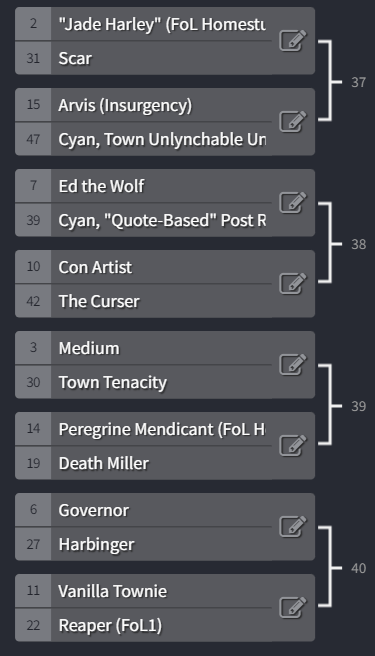Click edit icon for Vanilla Townie match
The height and width of the screenshot is (656, 375).
(x=293, y=607)
